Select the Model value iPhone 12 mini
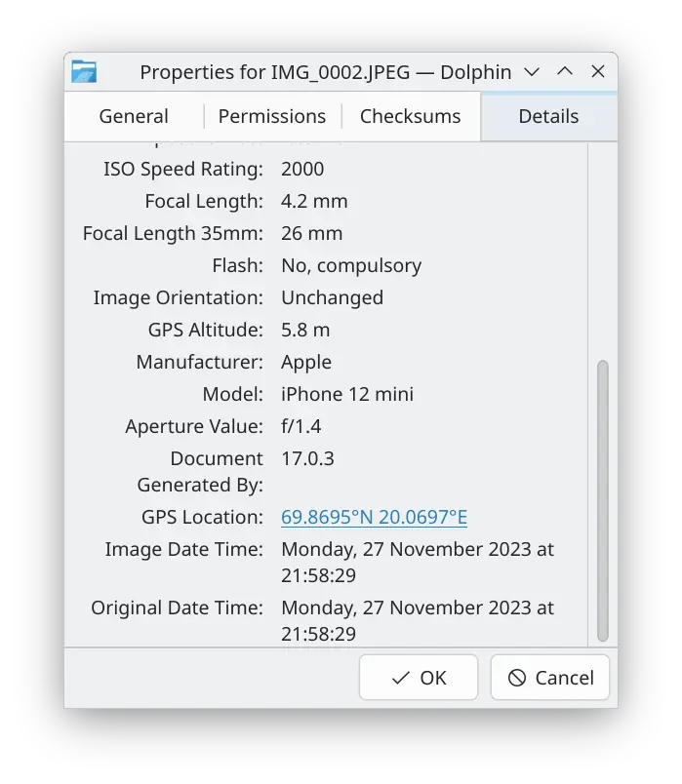Screen dimensions: 682x784 [347, 394]
